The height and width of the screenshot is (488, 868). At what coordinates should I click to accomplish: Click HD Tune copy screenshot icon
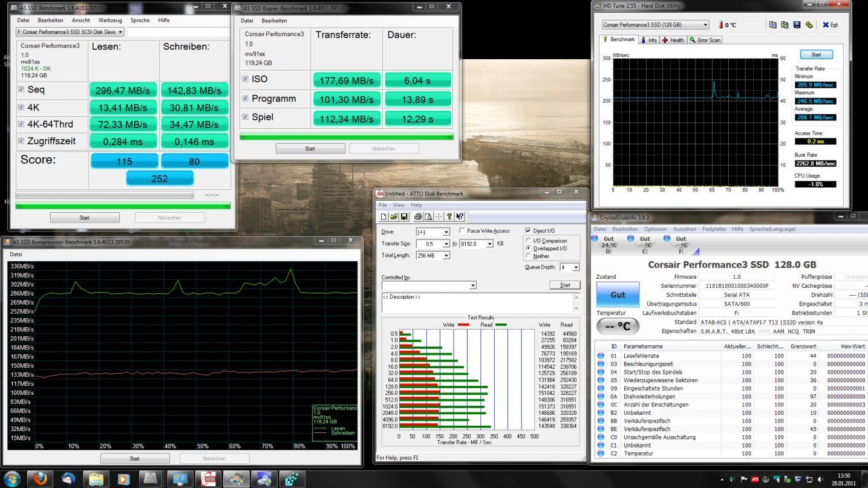click(785, 25)
